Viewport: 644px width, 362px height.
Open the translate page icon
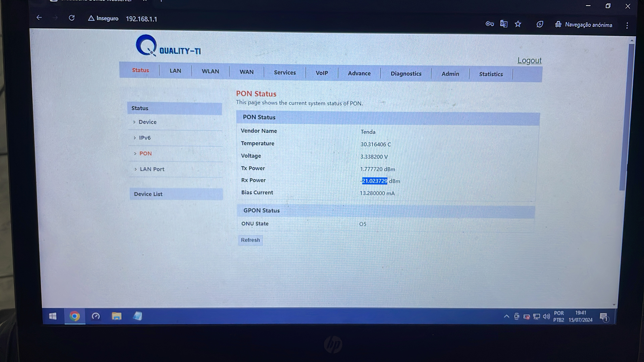pos(503,24)
